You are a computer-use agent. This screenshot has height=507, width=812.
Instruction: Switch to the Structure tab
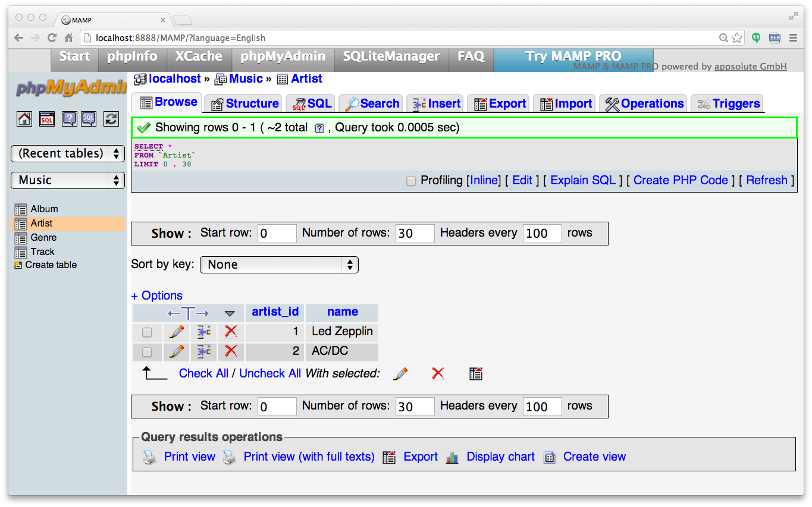point(244,103)
